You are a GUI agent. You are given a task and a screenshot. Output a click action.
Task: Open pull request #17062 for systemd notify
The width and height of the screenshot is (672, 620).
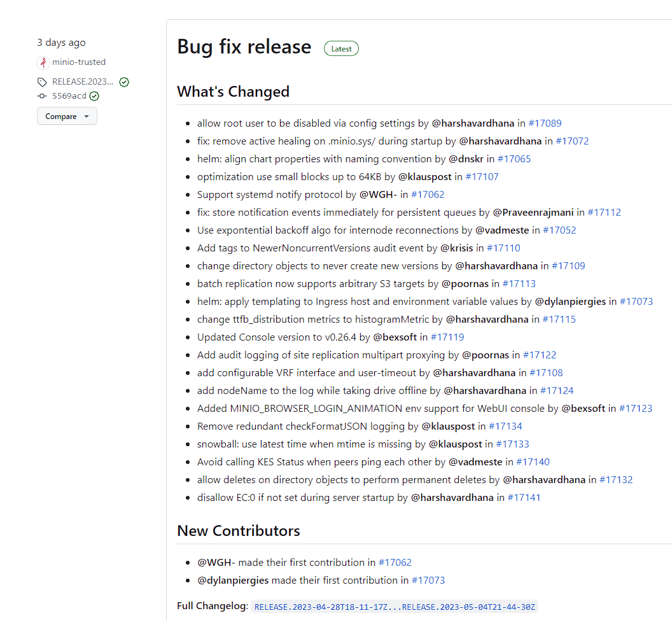428,194
